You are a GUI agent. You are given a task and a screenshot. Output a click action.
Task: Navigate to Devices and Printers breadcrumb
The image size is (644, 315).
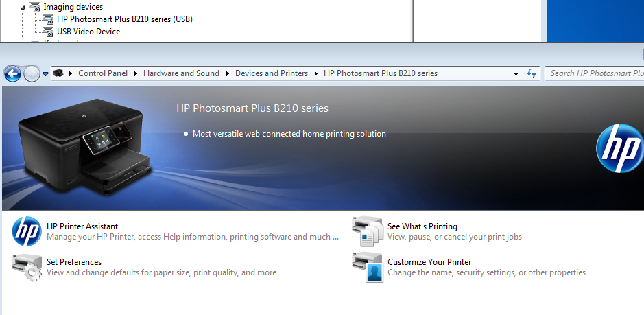(x=272, y=73)
